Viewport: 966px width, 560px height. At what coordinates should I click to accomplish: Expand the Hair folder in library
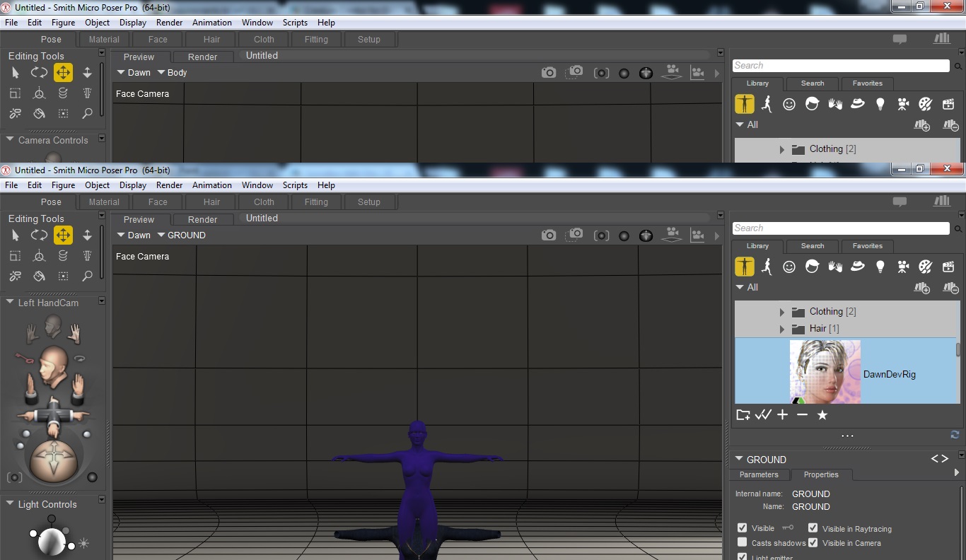tap(781, 329)
